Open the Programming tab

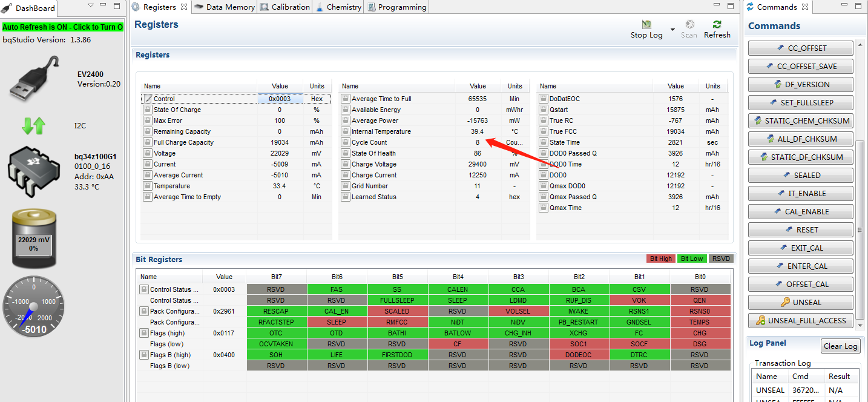[x=396, y=7]
